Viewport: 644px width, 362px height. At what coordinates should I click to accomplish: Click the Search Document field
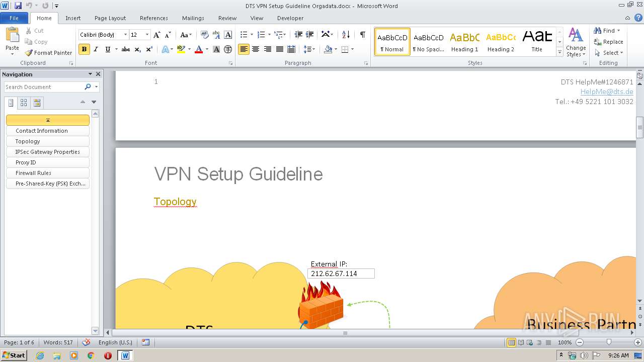[x=44, y=87]
